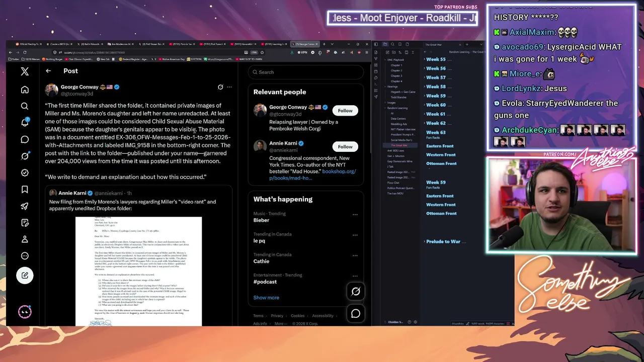Follow Annie Karni
Screen dimensions: 644x362
click(x=345, y=147)
